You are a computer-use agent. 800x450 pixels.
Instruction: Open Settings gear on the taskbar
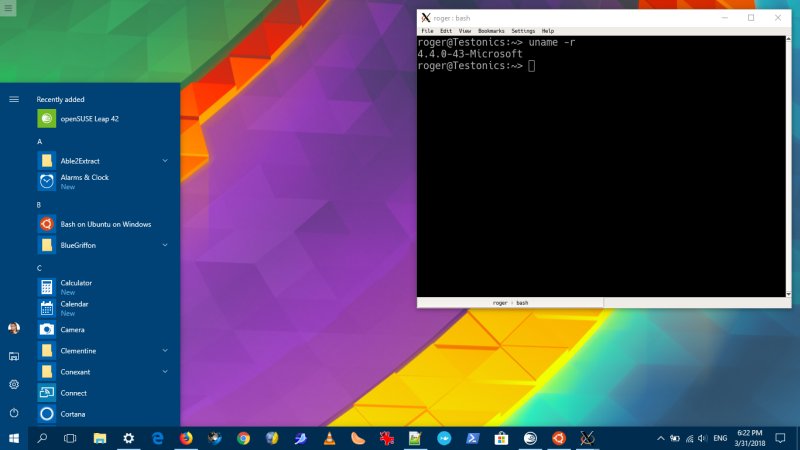click(129, 438)
